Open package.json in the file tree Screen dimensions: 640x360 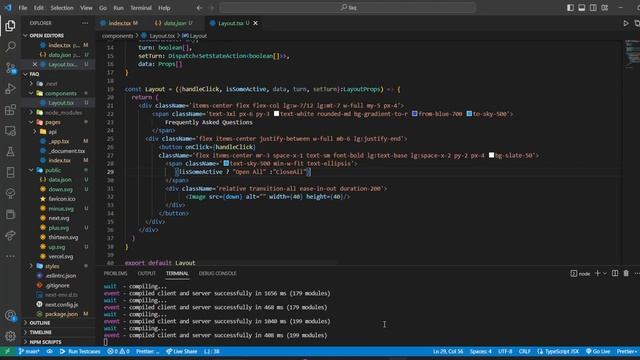[x=61, y=314]
